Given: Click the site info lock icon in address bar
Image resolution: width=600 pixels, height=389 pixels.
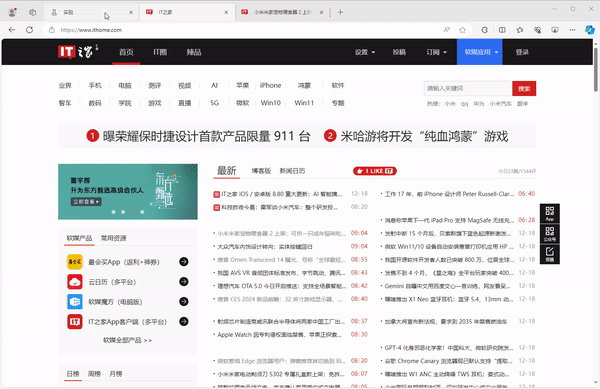Looking at the screenshot, I should point(52,30).
